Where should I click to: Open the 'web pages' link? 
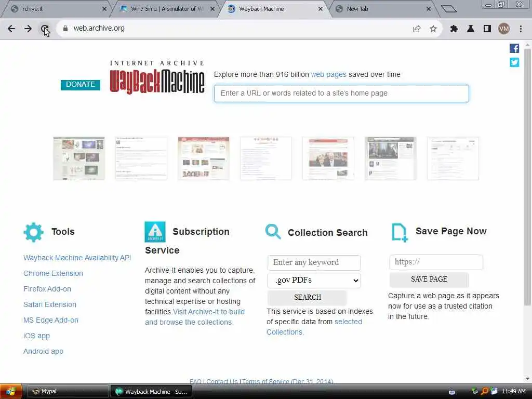pyautogui.click(x=328, y=74)
